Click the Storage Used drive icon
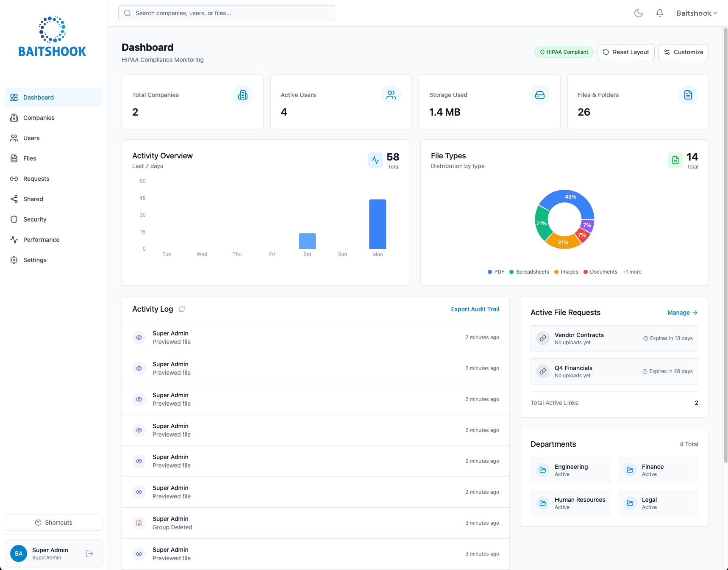Viewport: 728px width, 570px height. coord(539,95)
